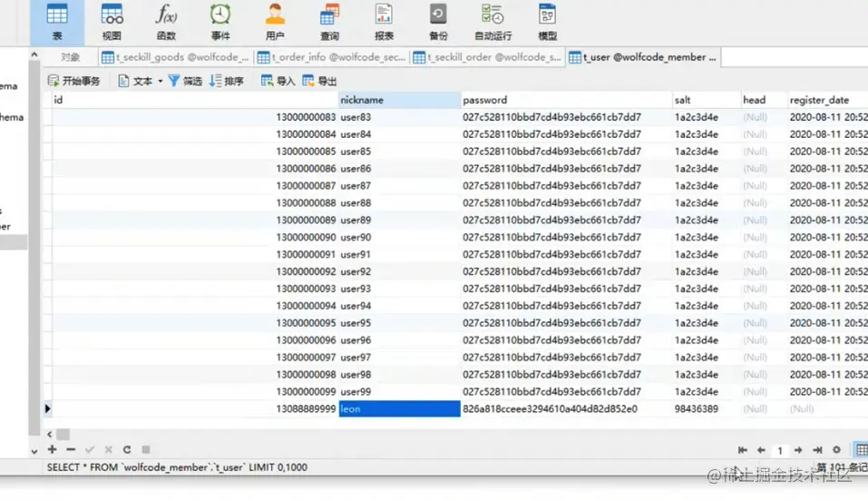Open the Model (模型) section
The width and height of the screenshot is (868, 500).
tap(547, 22)
